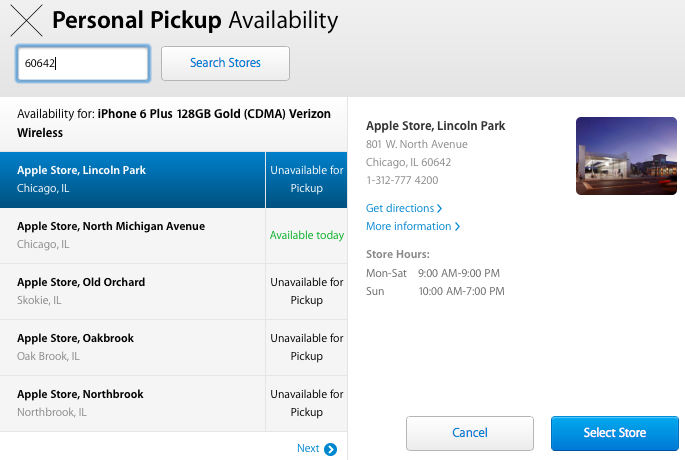
Task: Click the Select Store button
Action: 615,433
